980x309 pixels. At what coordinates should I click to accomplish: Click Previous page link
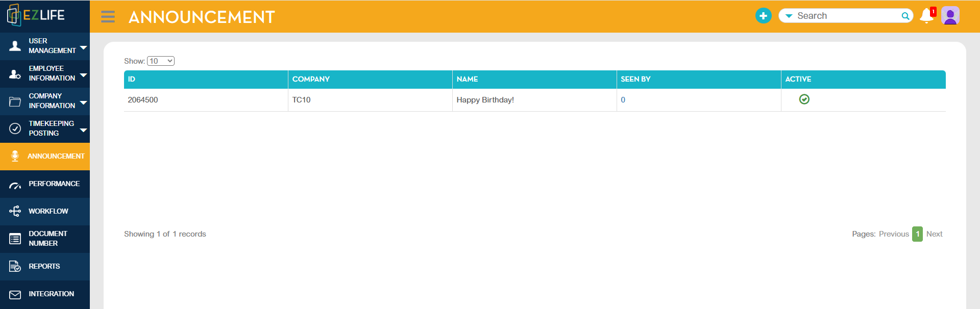pos(894,234)
